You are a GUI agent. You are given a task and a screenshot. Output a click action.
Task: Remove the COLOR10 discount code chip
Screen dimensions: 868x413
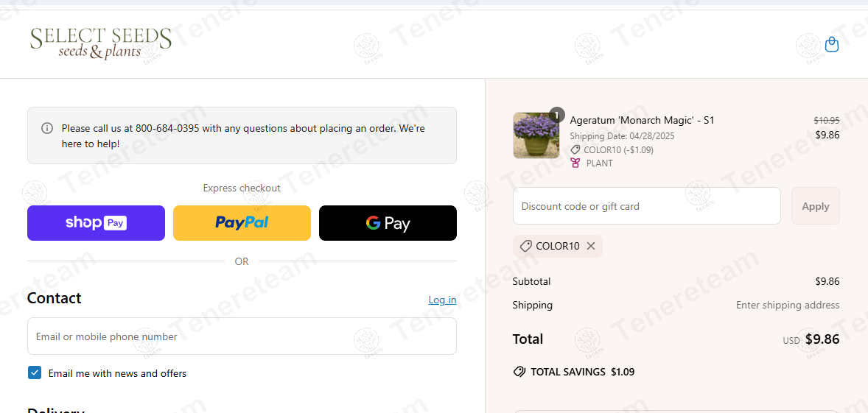591,246
